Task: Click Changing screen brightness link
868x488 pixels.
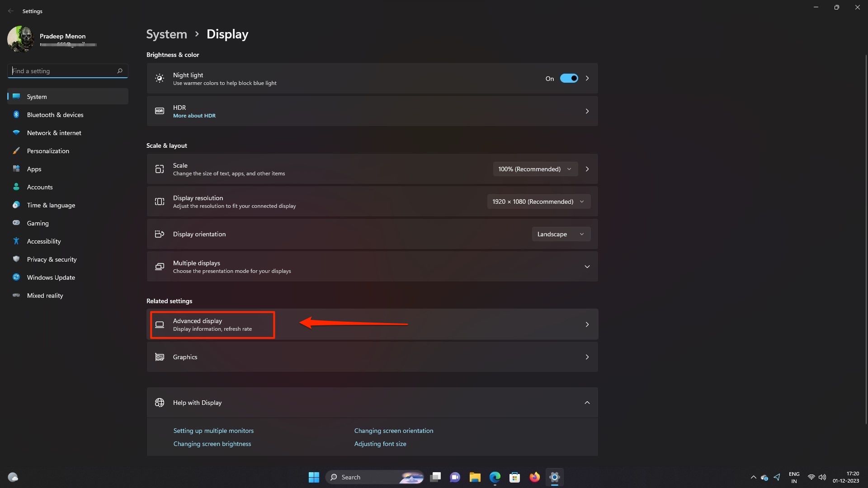Action: [x=212, y=444]
